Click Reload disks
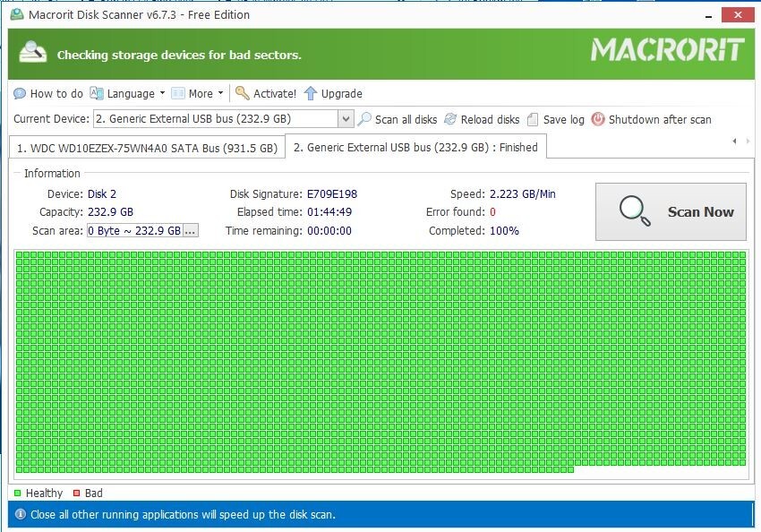 point(482,119)
